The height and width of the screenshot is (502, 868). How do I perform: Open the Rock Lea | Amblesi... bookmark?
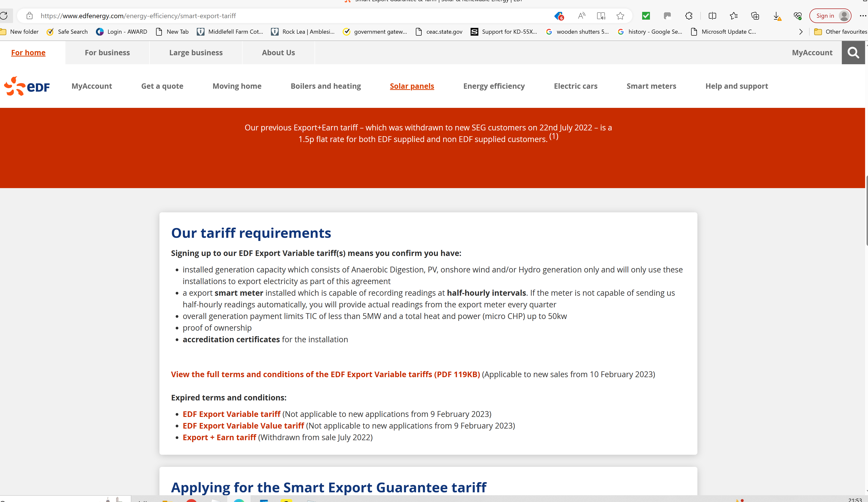click(303, 32)
